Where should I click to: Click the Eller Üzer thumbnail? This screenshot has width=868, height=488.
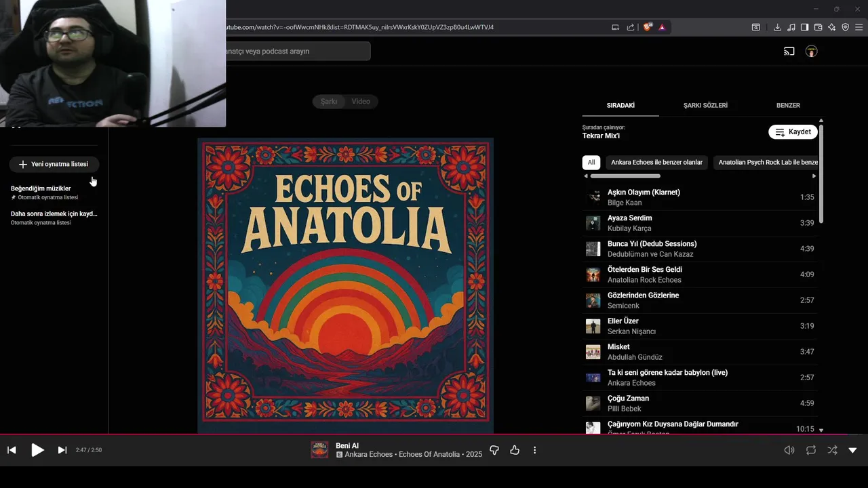593,326
